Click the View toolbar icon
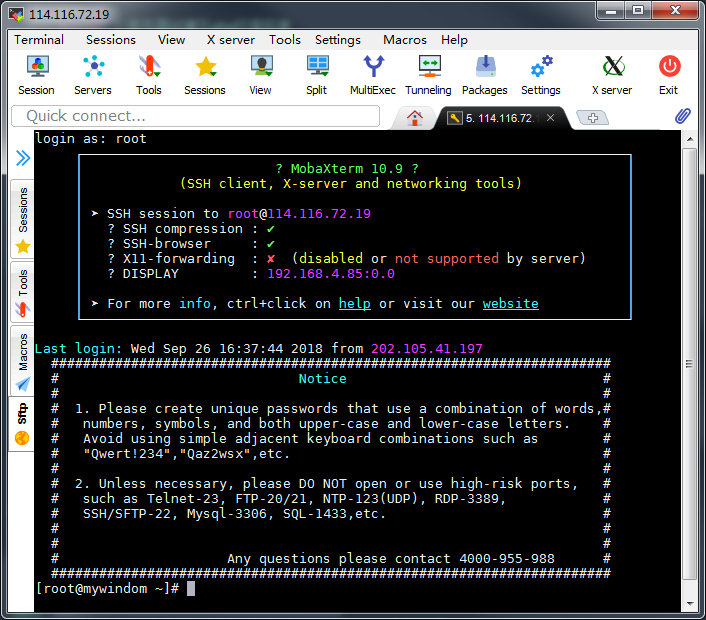The image size is (706, 620). pos(261,75)
